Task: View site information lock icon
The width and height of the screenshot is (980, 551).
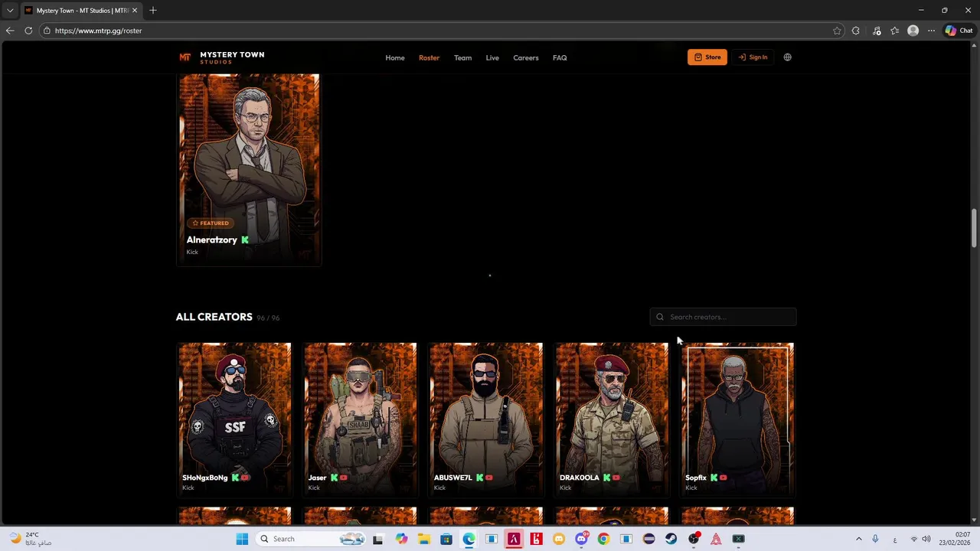Action: (x=47, y=31)
